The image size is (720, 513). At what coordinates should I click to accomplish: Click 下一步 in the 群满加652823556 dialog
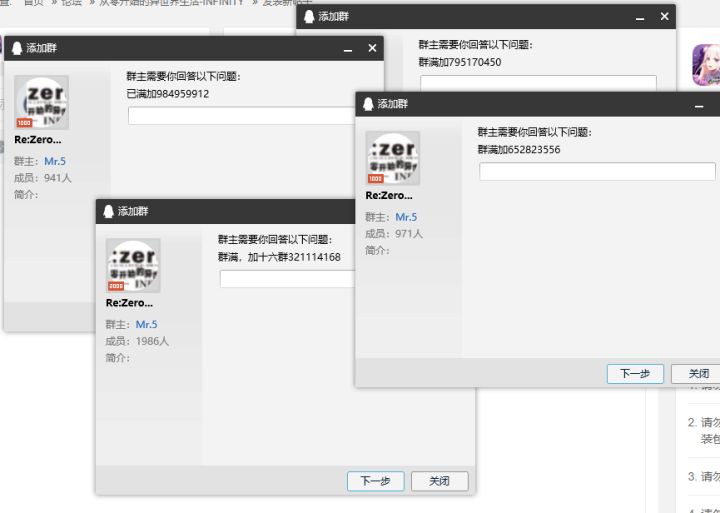635,374
